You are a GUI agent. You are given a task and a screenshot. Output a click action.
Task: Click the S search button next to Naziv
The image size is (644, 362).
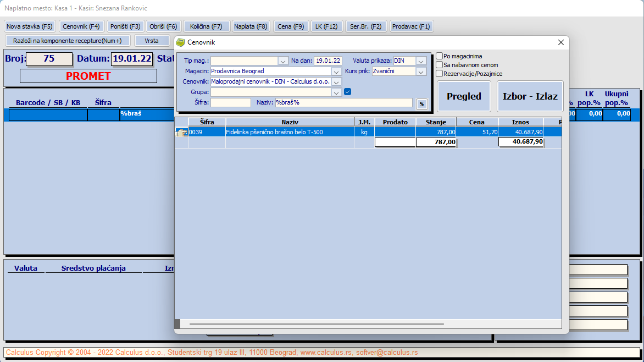[x=421, y=104]
